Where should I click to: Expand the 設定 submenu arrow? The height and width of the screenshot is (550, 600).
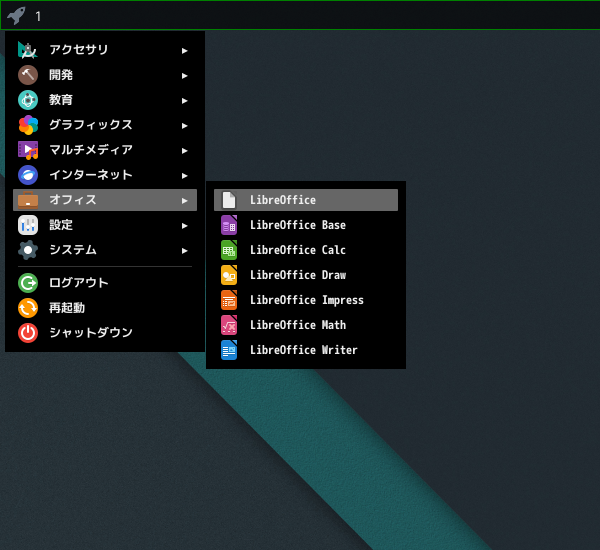pyautogui.click(x=184, y=226)
